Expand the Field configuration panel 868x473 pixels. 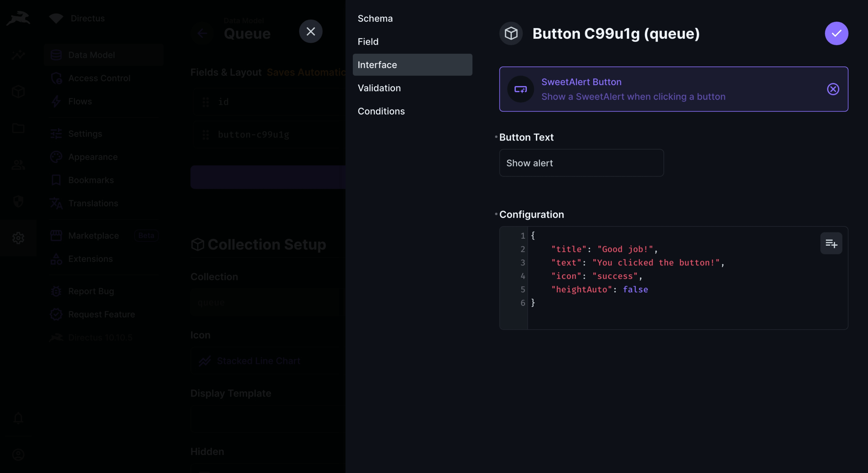(368, 41)
